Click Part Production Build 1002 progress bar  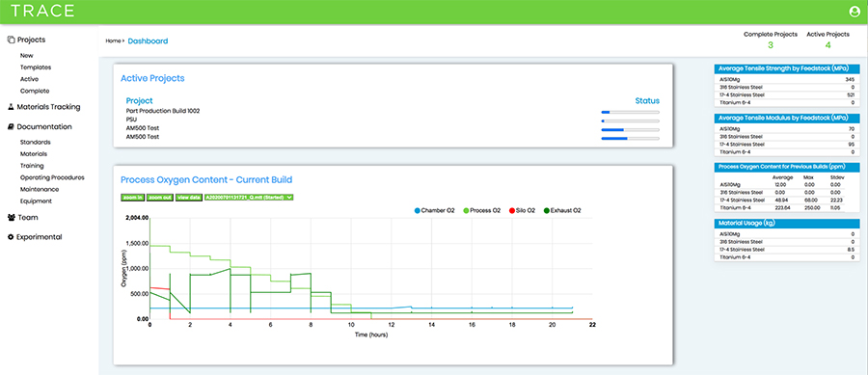click(630, 112)
